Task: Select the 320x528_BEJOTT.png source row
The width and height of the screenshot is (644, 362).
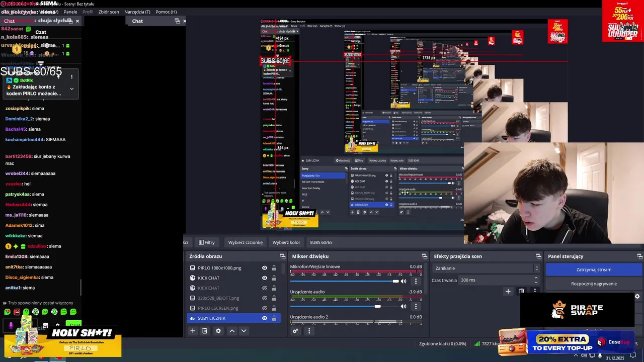Action: 233,298
